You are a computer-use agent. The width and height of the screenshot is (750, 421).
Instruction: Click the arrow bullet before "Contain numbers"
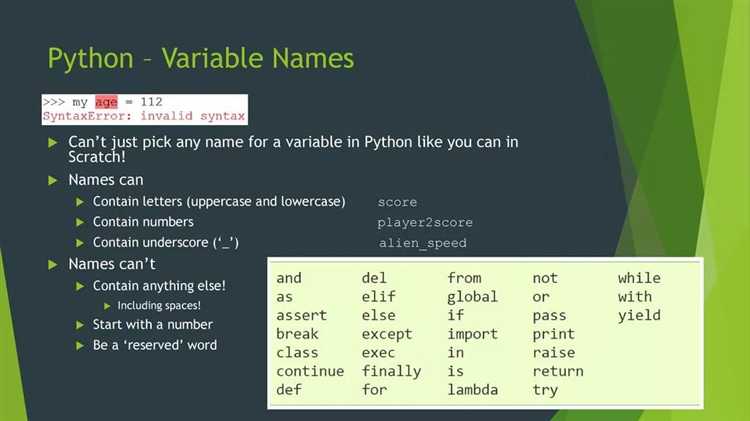point(82,222)
